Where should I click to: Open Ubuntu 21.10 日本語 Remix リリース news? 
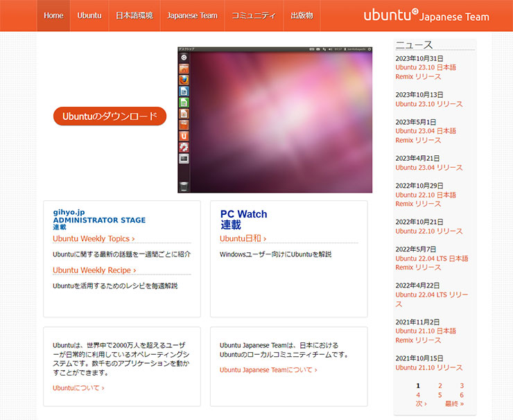pos(426,335)
